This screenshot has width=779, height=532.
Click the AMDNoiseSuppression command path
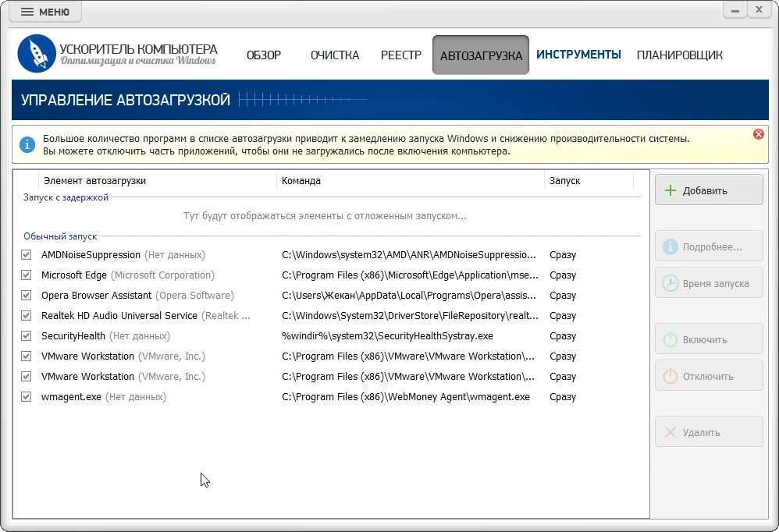coord(409,255)
